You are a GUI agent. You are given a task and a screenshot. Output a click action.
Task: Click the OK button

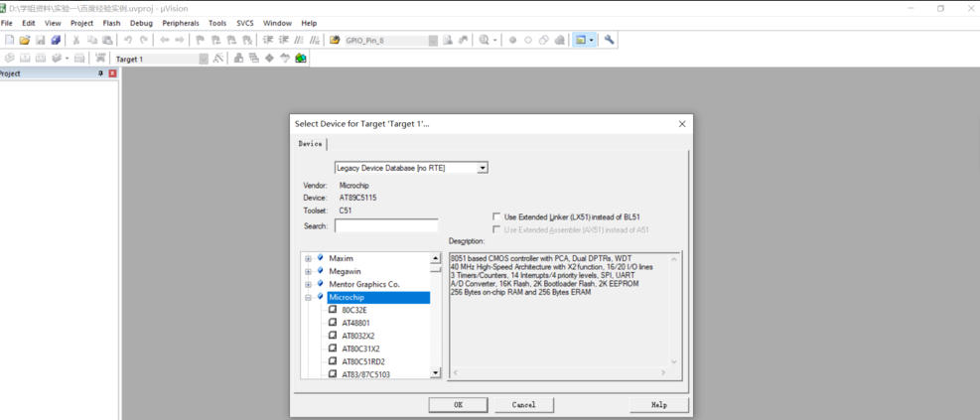(458, 405)
